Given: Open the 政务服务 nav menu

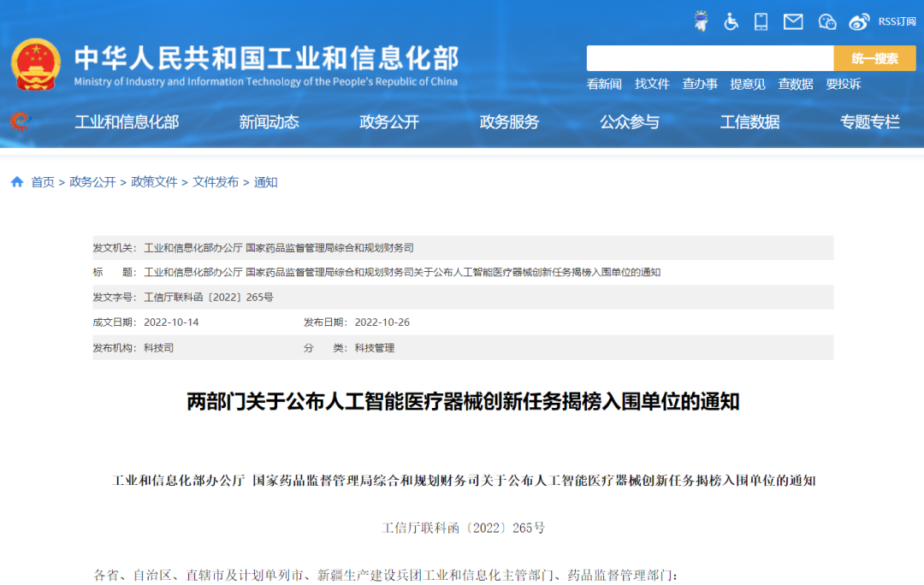Looking at the screenshot, I should [509, 122].
